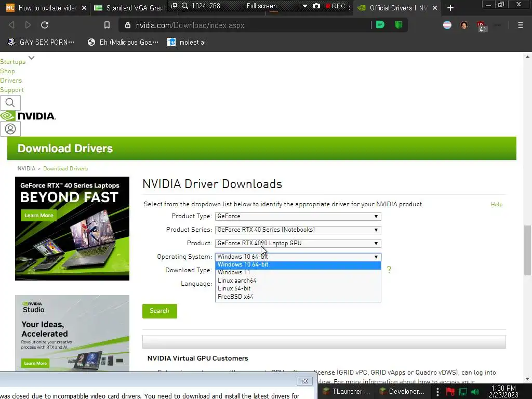Select Windows 11 from the list
The height and width of the screenshot is (399, 532).
[x=298, y=272]
